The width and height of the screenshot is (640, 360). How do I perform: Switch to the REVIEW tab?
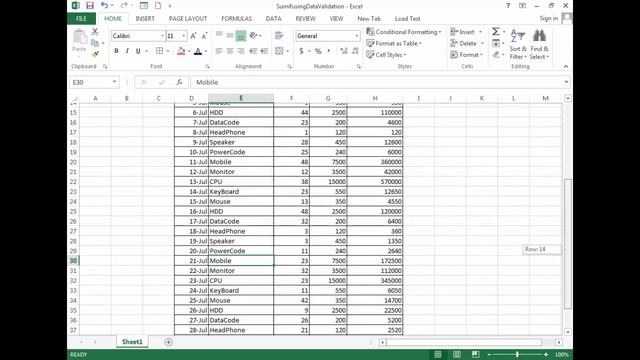pyautogui.click(x=305, y=18)
